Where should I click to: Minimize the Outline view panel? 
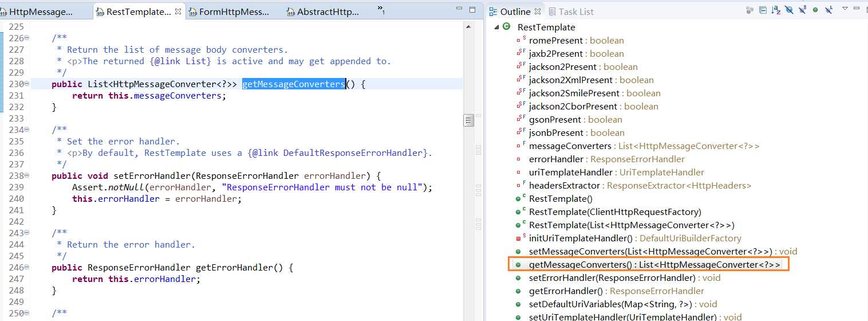857,8
